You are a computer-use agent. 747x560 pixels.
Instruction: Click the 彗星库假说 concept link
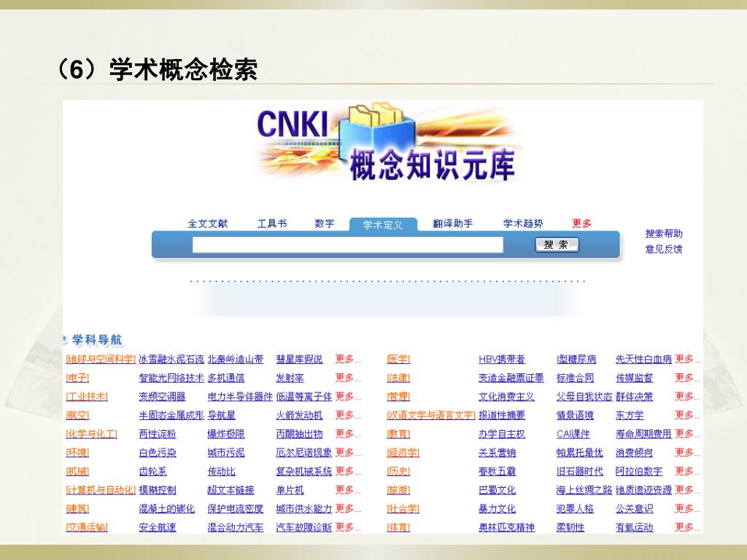click(x=299, y=359)
